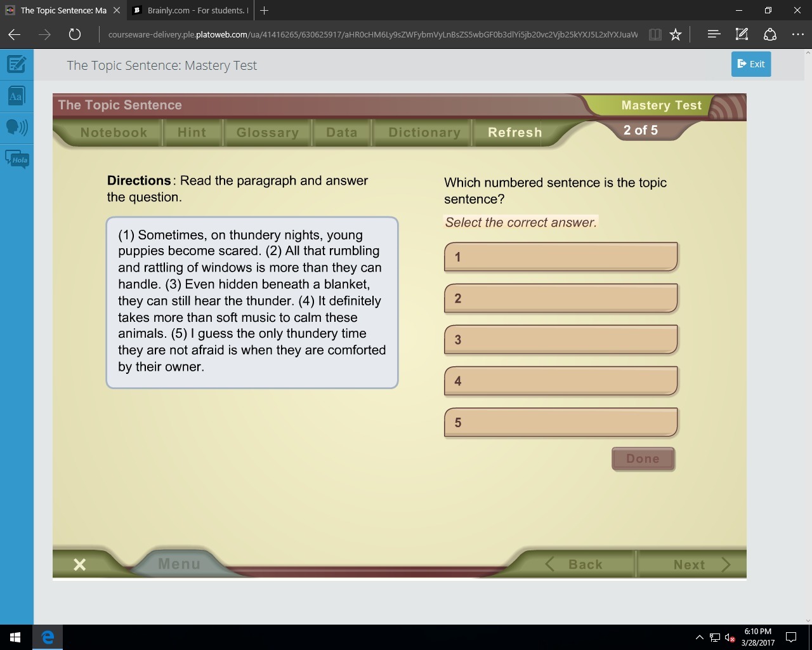Click the Make a Web Note icon

742,34
